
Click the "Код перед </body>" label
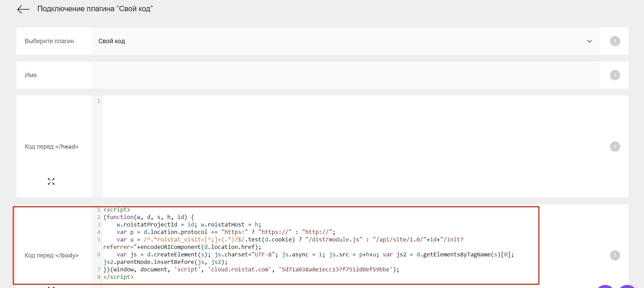[52, 255]
